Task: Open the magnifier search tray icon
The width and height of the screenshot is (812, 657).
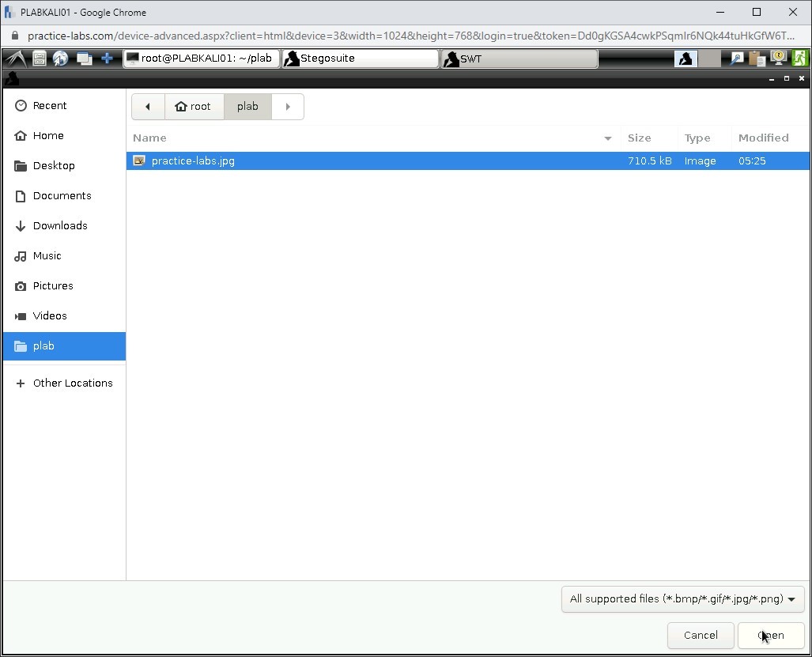Action: tap(737, 59)
